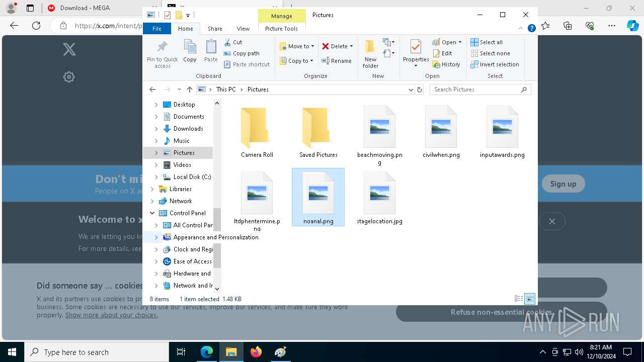Click taskbar search box

pos(97,352)
